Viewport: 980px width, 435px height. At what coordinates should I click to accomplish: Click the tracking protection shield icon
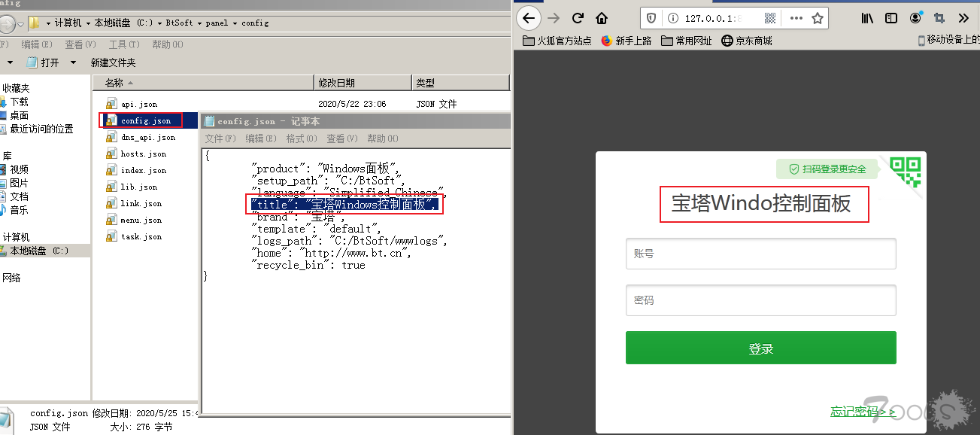tap(651, 18)
